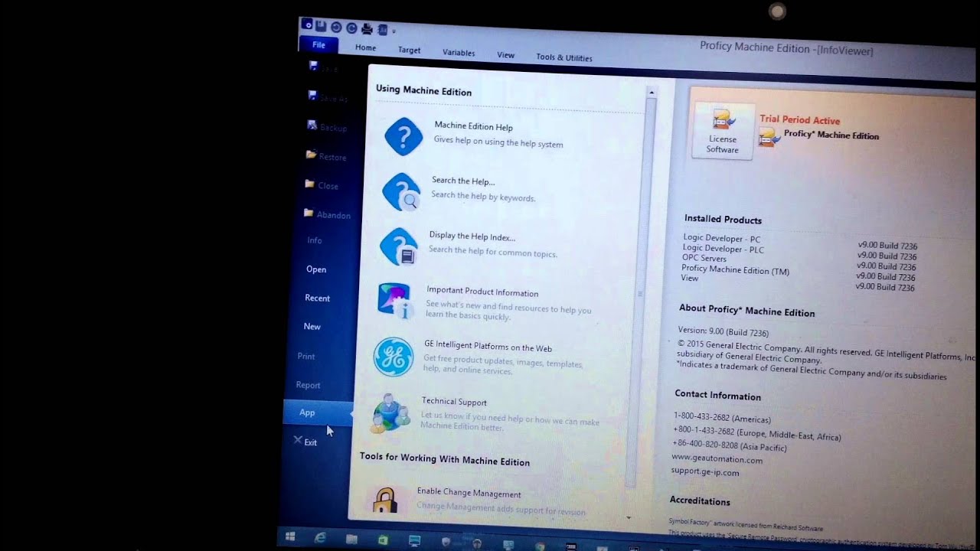980x551 pixels.
Task: Click New in the File menu
Action: click(x=312, y=326)
